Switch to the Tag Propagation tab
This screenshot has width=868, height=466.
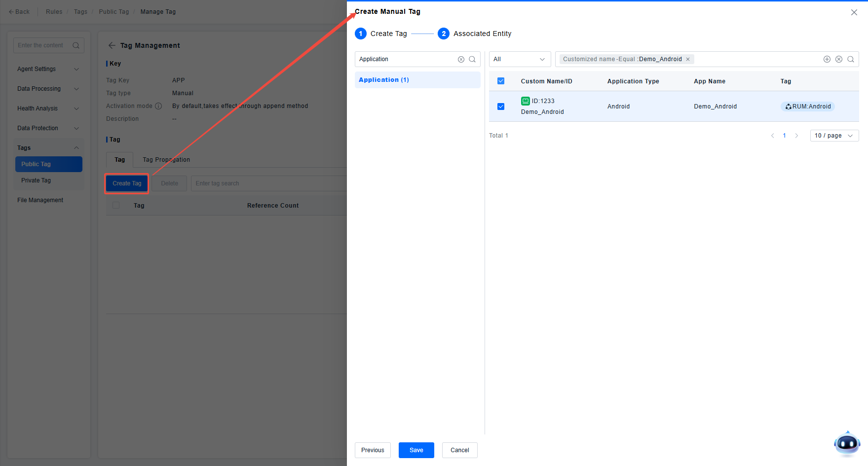coord(166,160)
